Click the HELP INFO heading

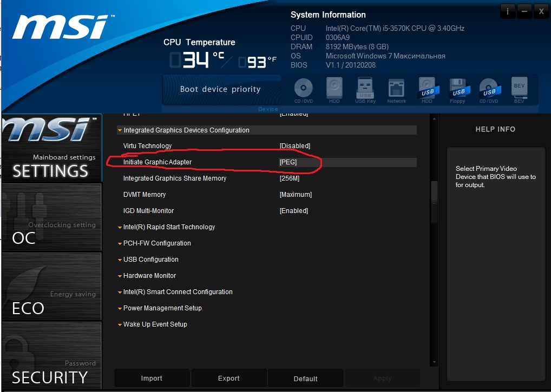495,129
